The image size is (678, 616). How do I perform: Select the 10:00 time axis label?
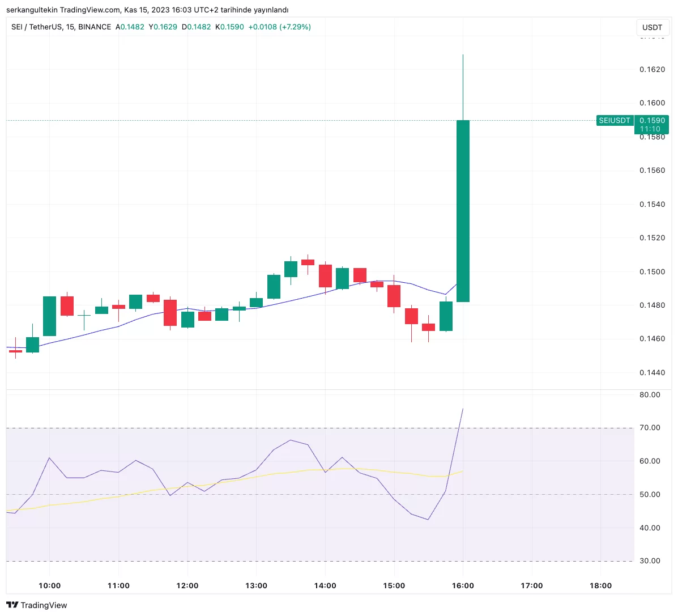coord(49,585)
